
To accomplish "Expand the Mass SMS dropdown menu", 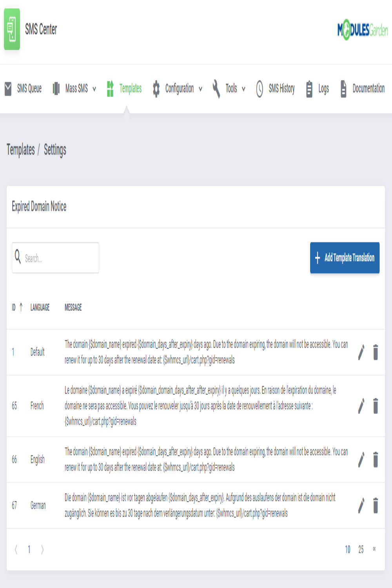I will tap(74, 89).
